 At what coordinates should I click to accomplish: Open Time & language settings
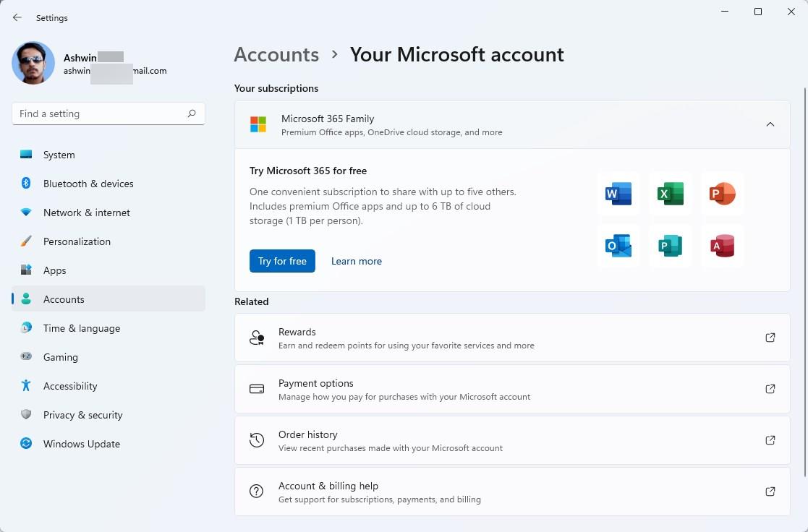pos(82,327)
